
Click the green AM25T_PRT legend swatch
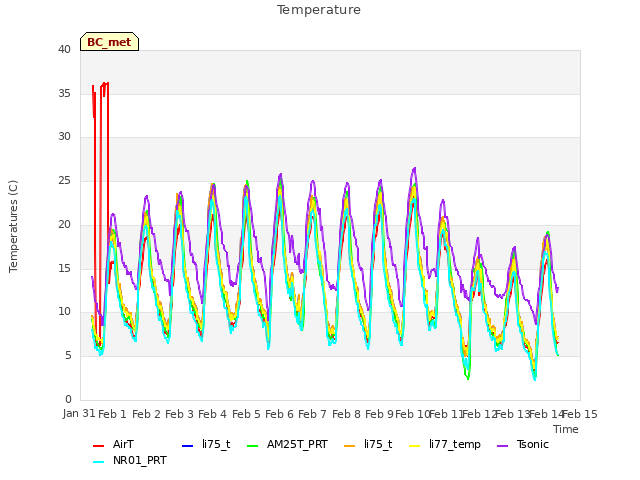[253, 446]
